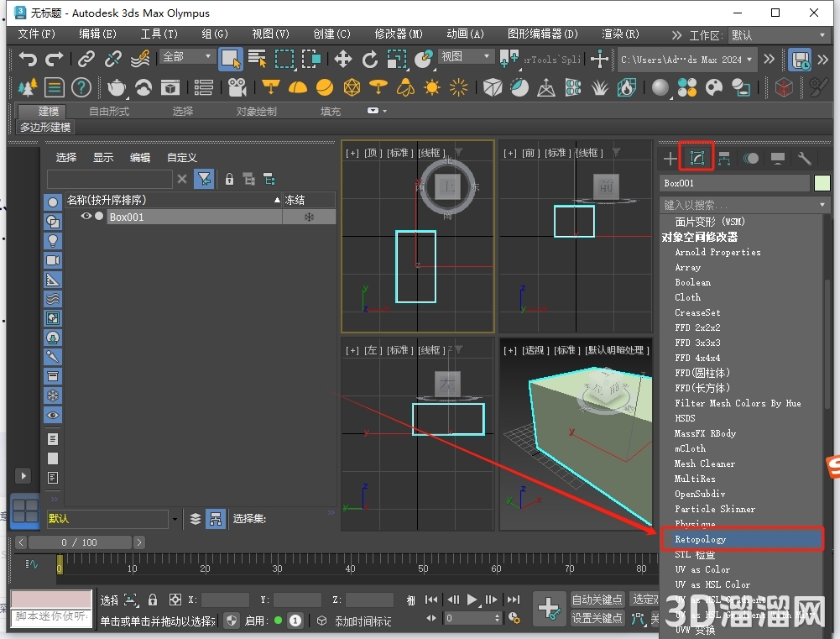Select the teapot render icon on the ribbon
This screenshot has height=639, width=840.
pos(117,87)
